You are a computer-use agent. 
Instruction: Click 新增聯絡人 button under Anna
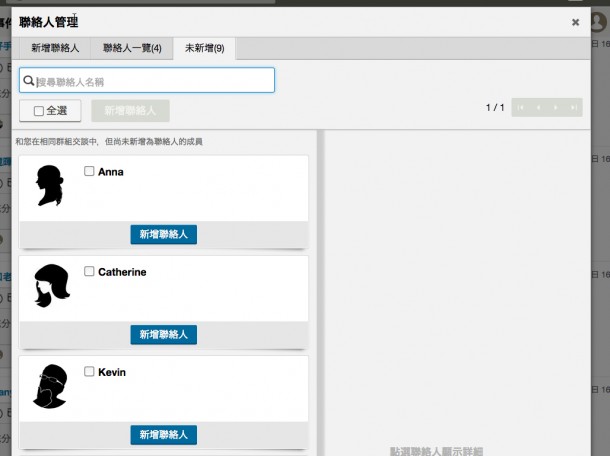point(163,234)
